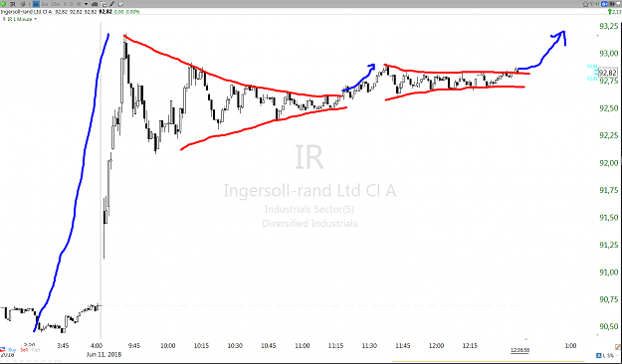This screenshot has width=622, height=364.
Task: Click the star favorite icon
Action: pyautogui.click(x=585, y=4)
